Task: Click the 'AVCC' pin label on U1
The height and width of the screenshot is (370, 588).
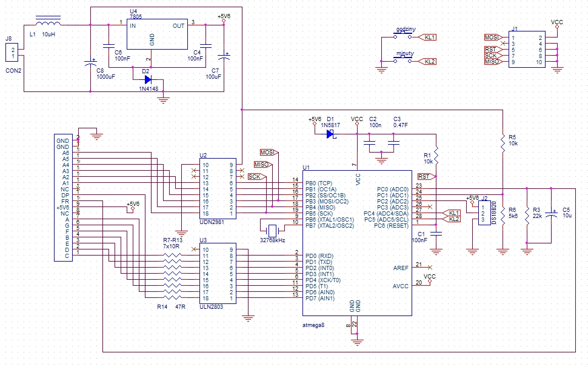Action: click(401, 286)
